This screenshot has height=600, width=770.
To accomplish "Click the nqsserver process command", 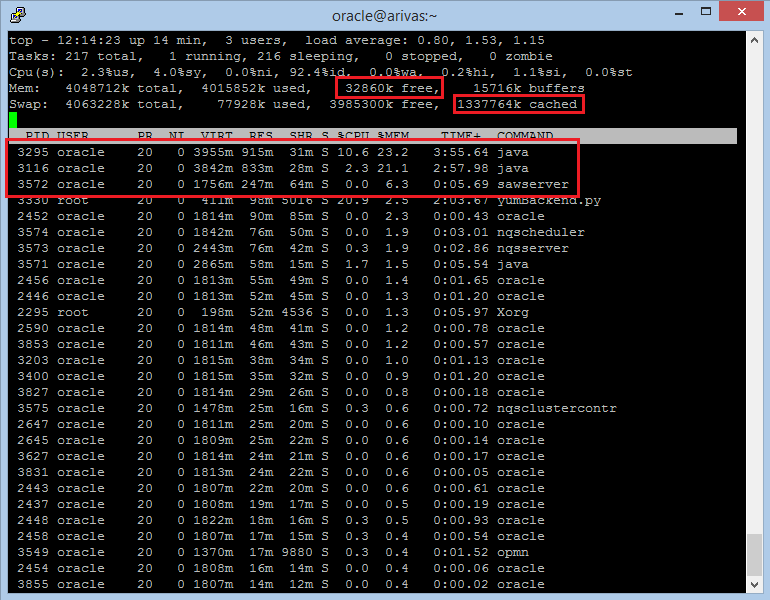I will [x=533, y=248].
